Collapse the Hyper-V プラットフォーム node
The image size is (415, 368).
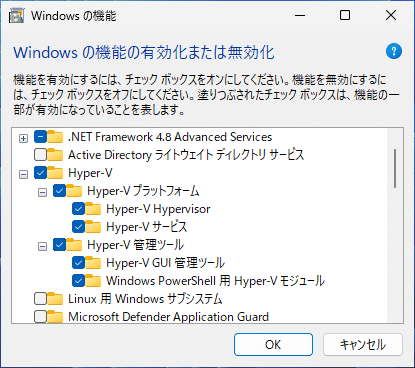(42, 192)
